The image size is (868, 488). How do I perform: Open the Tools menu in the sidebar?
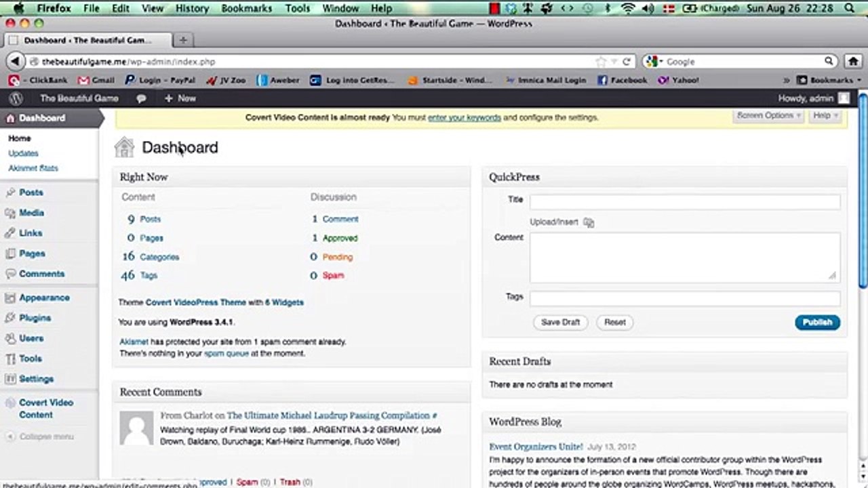[31, 359]
